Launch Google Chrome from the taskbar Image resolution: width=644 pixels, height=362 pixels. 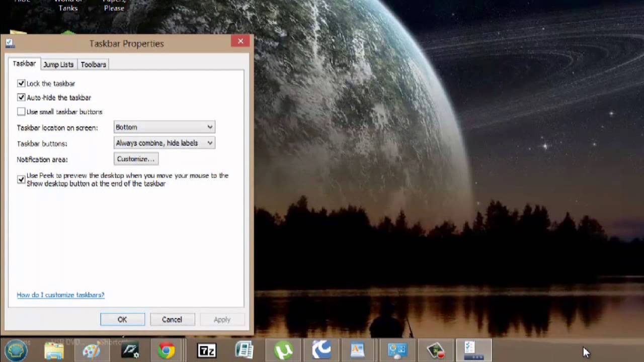point(167,350)
